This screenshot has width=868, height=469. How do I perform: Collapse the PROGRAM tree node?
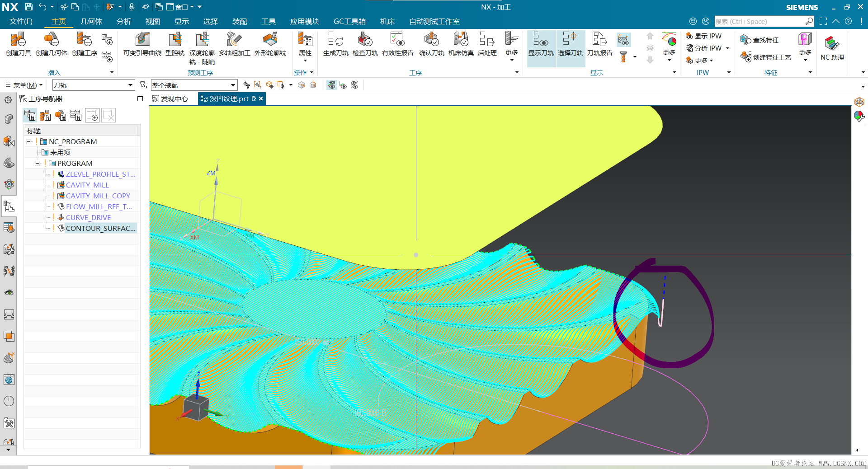[x=38, y=163]
